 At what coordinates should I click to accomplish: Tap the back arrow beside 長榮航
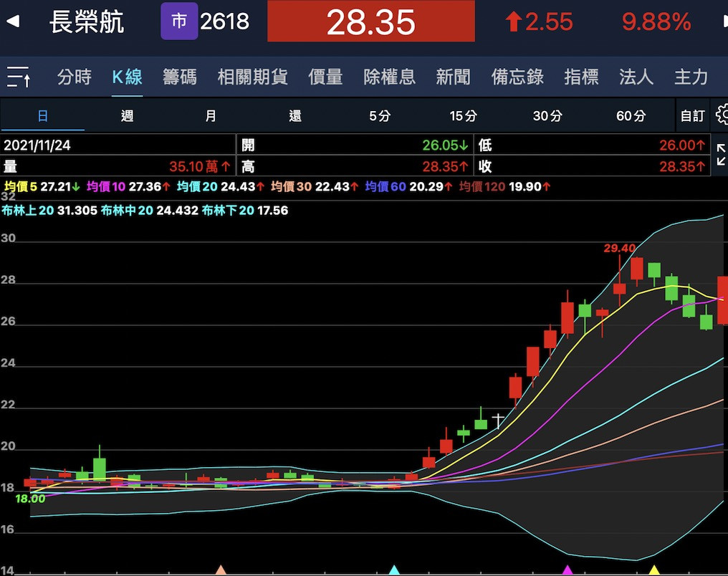point(13,21)
